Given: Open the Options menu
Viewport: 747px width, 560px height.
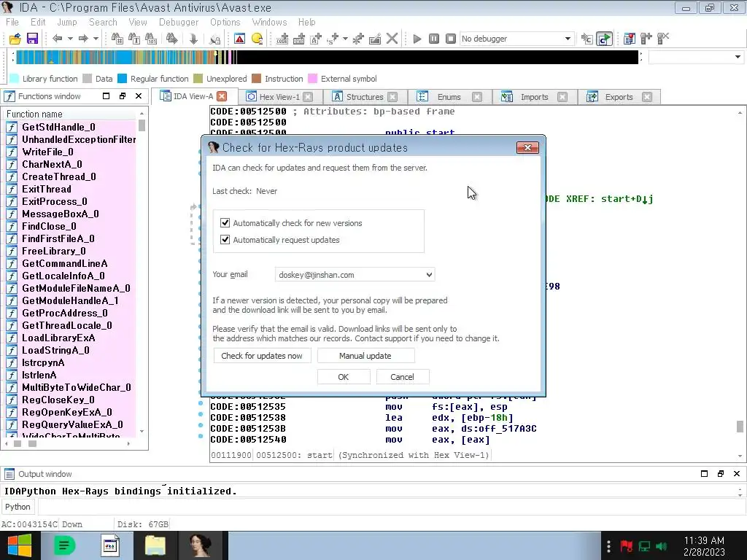Looking at the screenshot, I should tap(225, 22).
